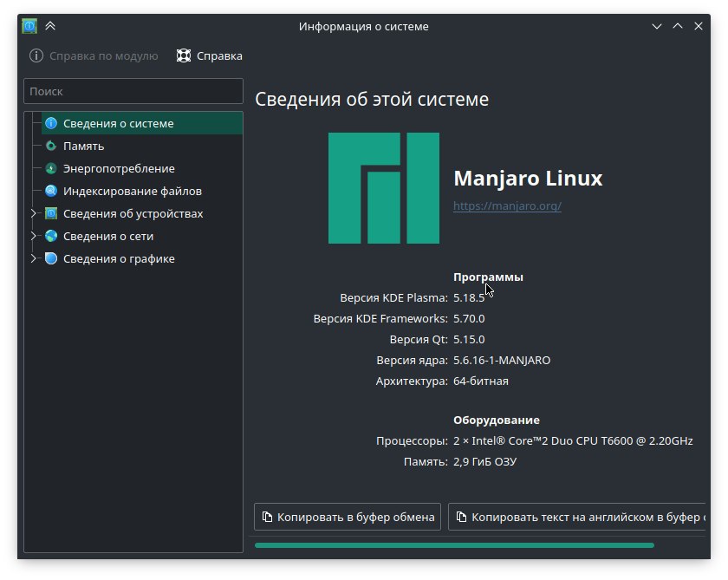Click memory value '2,9 ГиБ ОЗУ'
Viewport: 728px width, 580px height.
click(x=484, y=461)
